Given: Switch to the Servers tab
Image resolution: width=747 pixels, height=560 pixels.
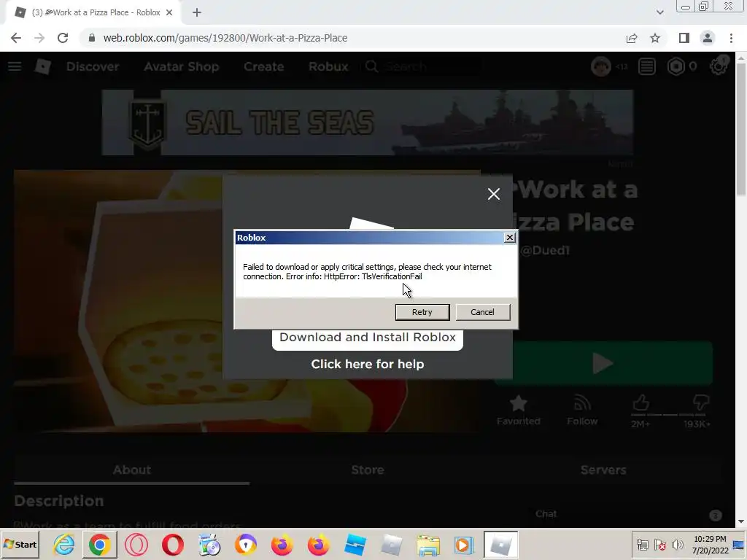Looking at the screenshot, I should (x=603, y=470).
